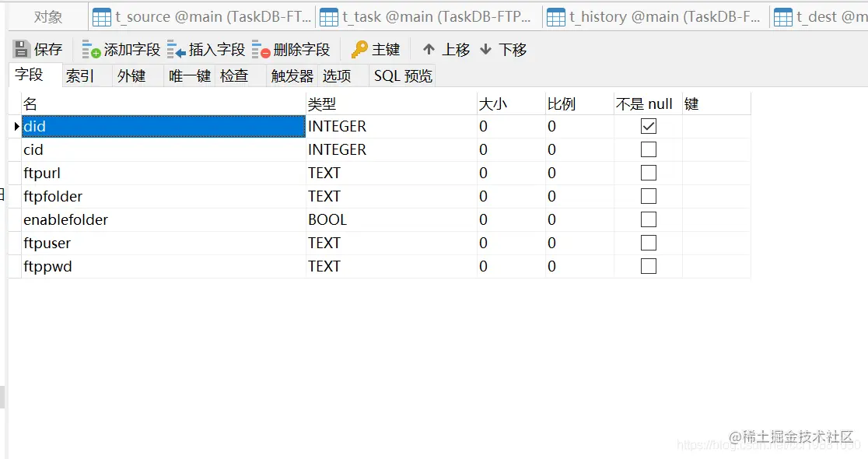Click the t_history tab table icon
This screenshot has height=459, width=868.
(x=556, y=17)
